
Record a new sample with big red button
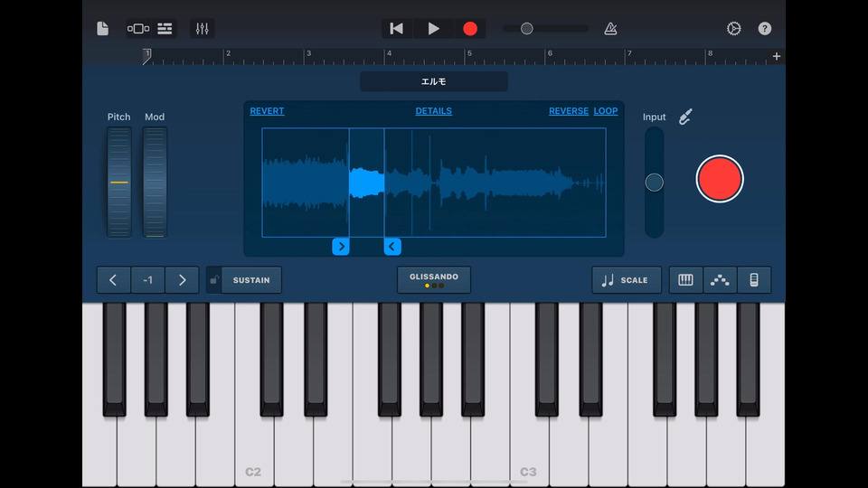719,179
